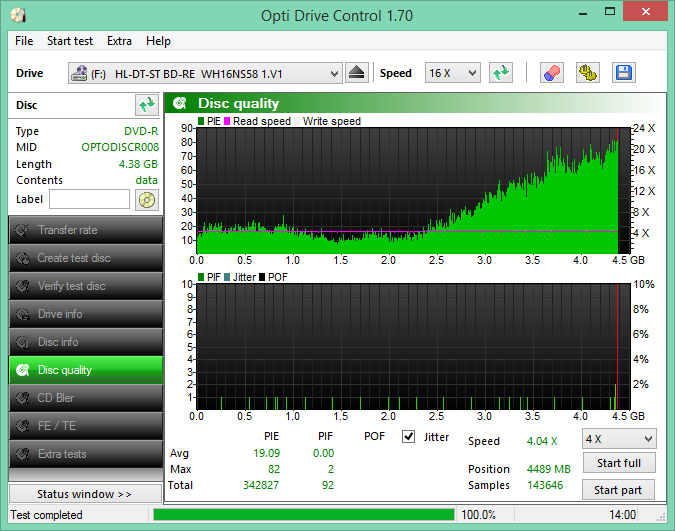Open the Disc info panel

86,342
